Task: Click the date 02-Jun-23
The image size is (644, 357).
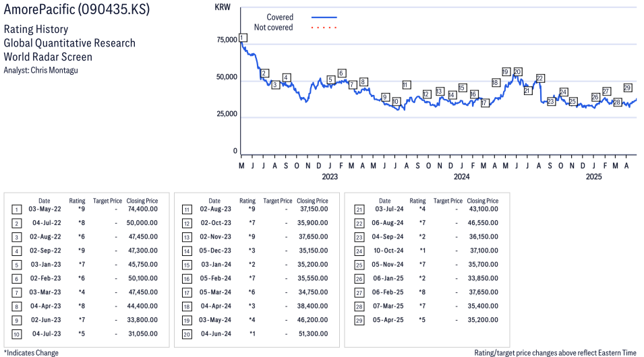Action: [46, 320]
